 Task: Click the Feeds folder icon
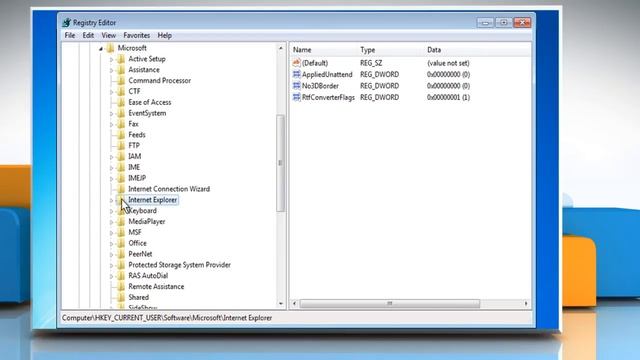point(121,135)
